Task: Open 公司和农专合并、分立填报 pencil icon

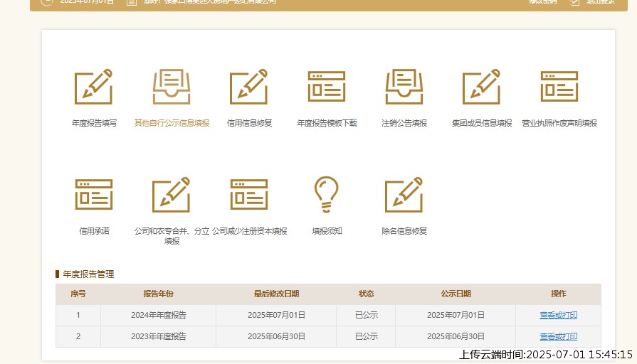Action: 171,194
